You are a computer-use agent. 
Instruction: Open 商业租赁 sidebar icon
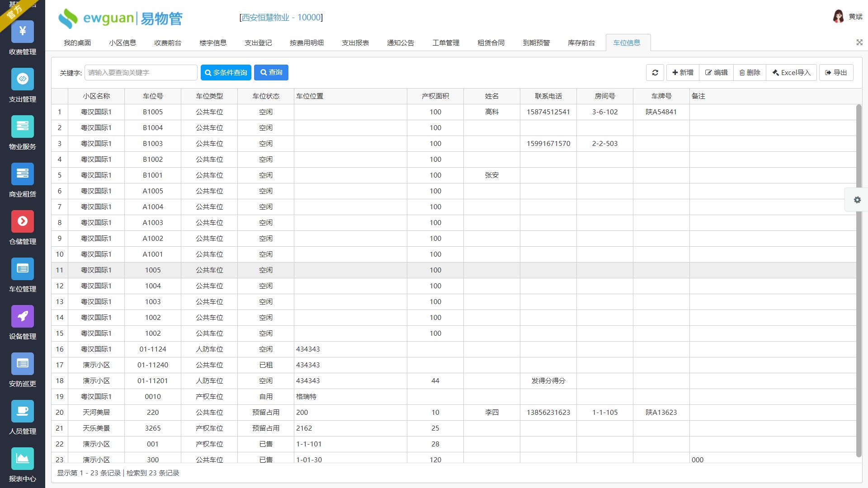tap(23, 174)
